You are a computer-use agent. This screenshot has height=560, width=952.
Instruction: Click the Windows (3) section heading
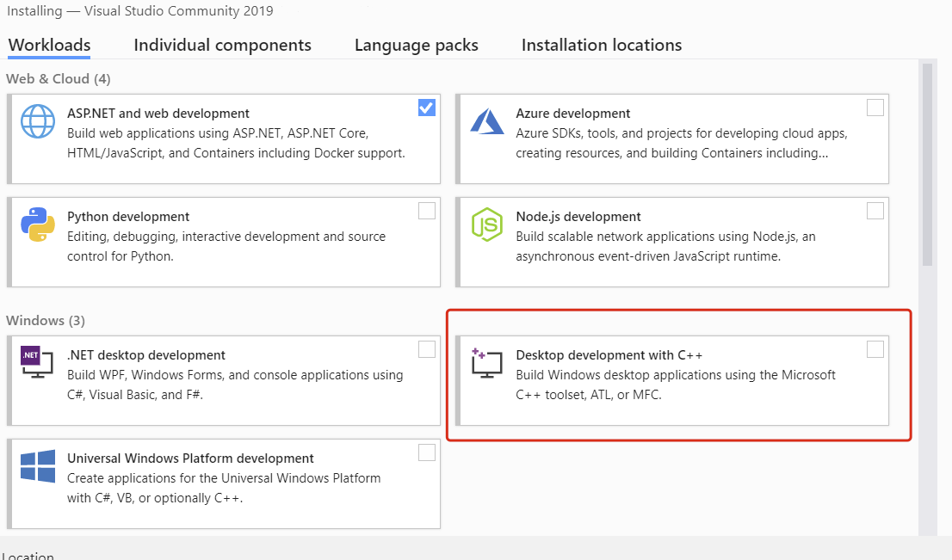click(x=46, y=320)
